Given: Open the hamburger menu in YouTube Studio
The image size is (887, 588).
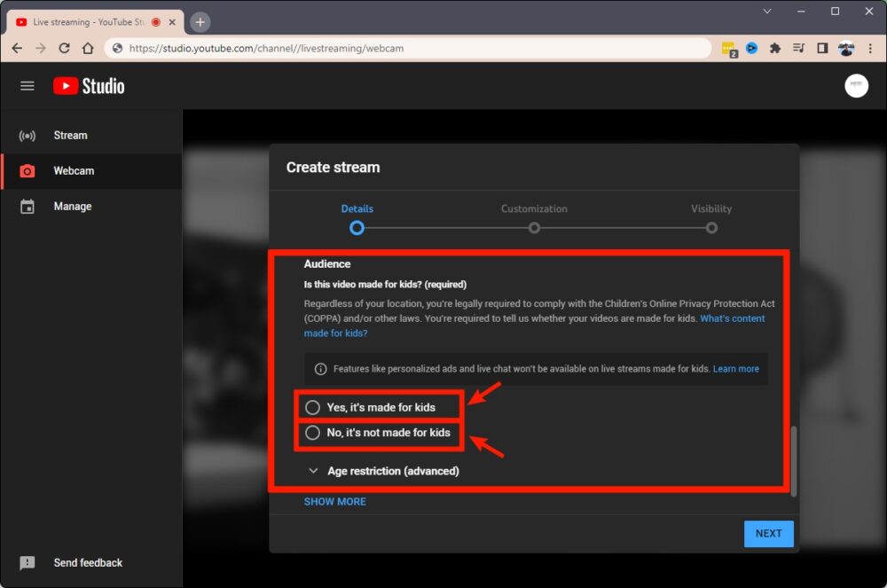Looking at the screenshot, I should pyautogui.click(x=27, y=86).
